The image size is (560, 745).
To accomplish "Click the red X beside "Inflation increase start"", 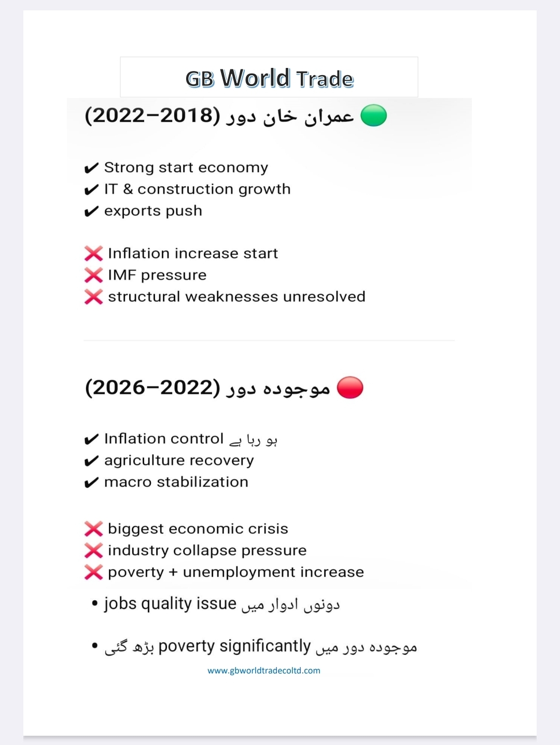I will click(93, 254).
